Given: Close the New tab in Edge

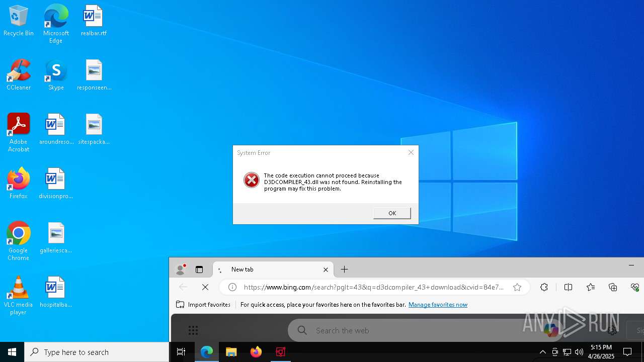Looking at the screenshot, I should click(x=326, y=269).
